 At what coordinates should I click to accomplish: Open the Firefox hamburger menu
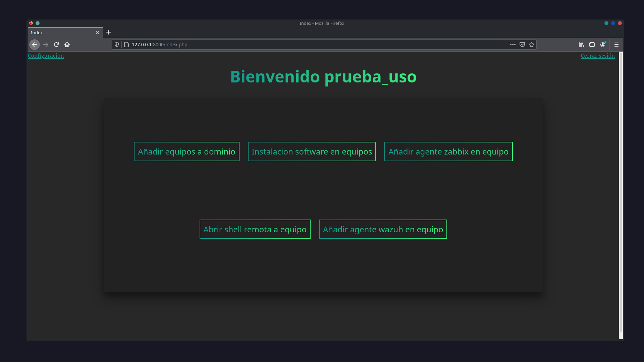616,45
